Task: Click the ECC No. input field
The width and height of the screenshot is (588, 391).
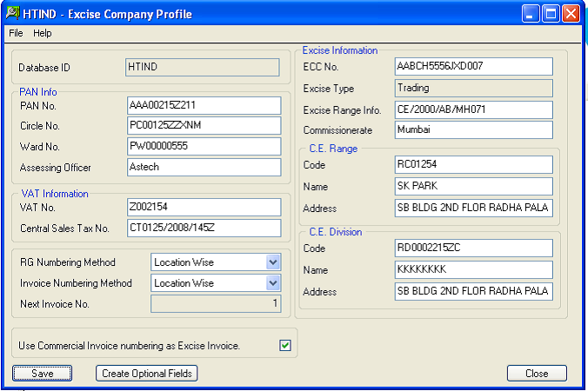Action: click(474, 67)
